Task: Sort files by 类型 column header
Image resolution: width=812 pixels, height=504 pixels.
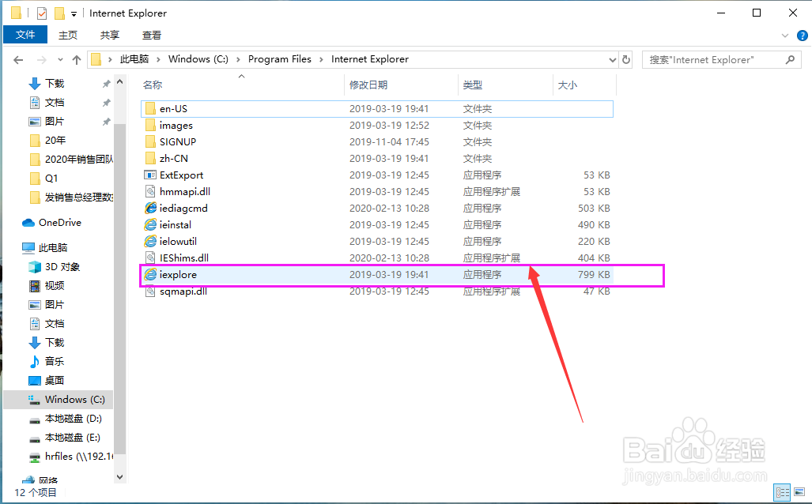Action: click(x=505, y=85)
